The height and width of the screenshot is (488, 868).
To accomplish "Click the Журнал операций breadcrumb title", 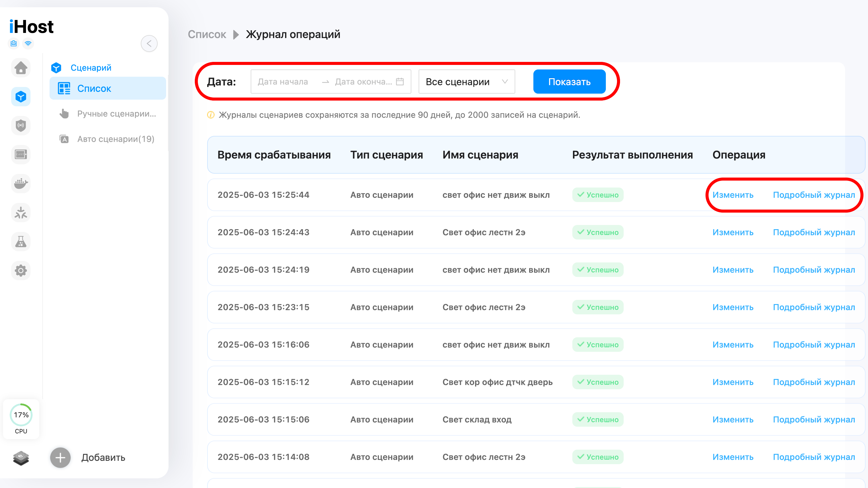I will click(293, 34).
